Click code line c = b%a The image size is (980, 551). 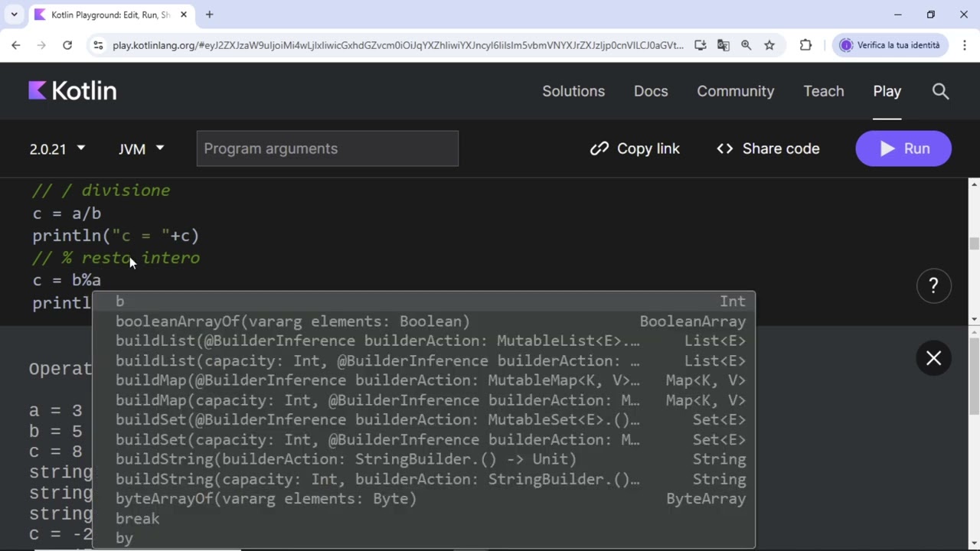point(67,280)
